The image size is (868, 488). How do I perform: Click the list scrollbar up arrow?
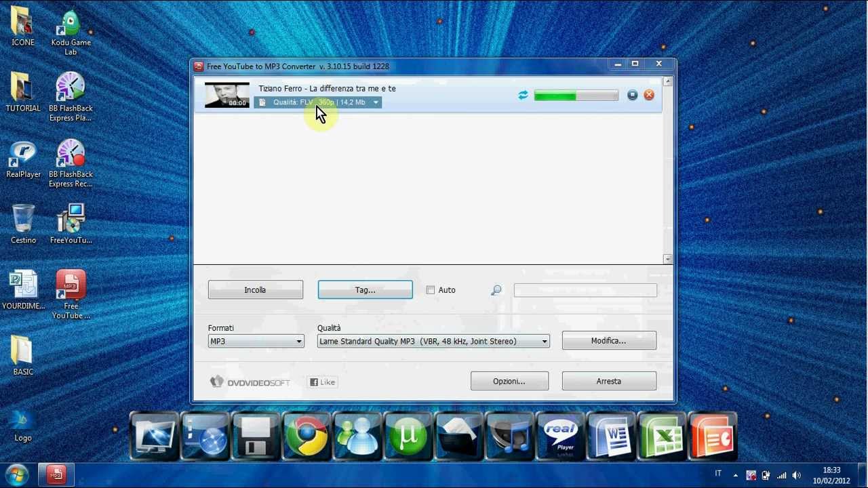point(668,81)
